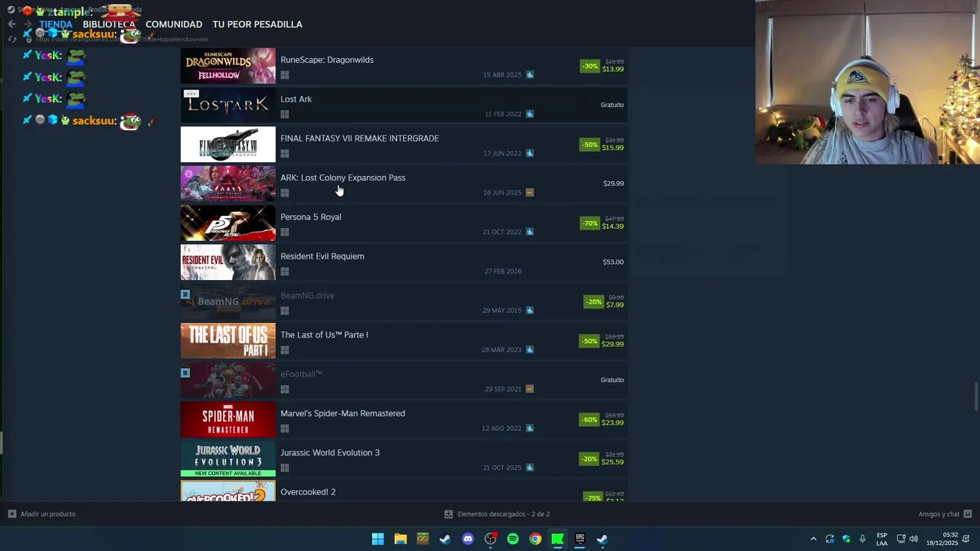This screenshot has height=551, width=980.
Task: Open Elementos descargados in the status bar
Action: pos(503,514)
